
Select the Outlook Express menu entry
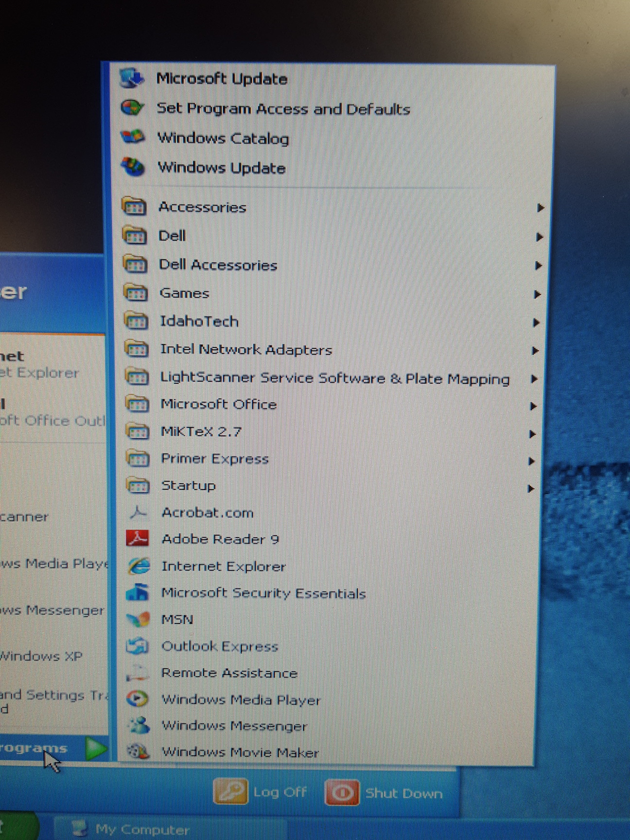click(220, 647)
